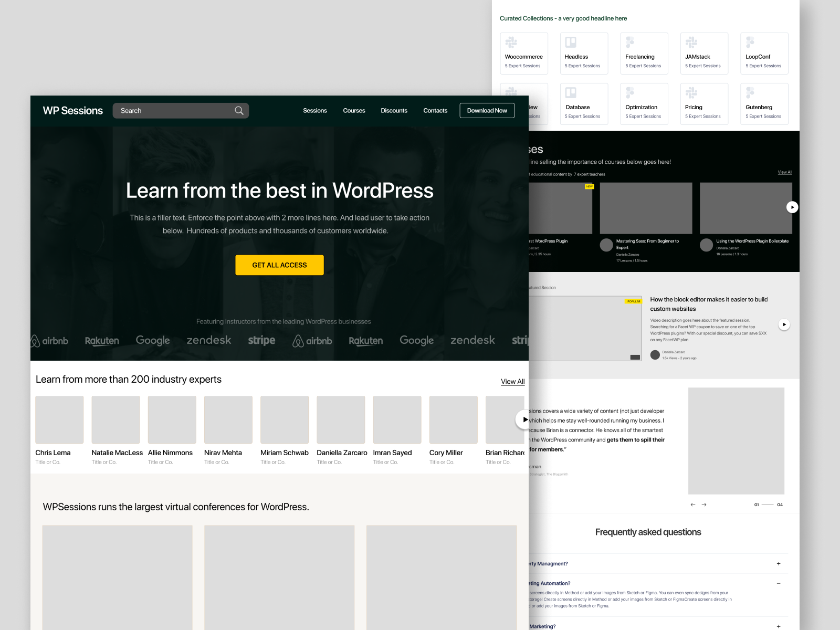840x630 pixels.
Task: Open the Sessions menu item
Action: click(315, 110)
